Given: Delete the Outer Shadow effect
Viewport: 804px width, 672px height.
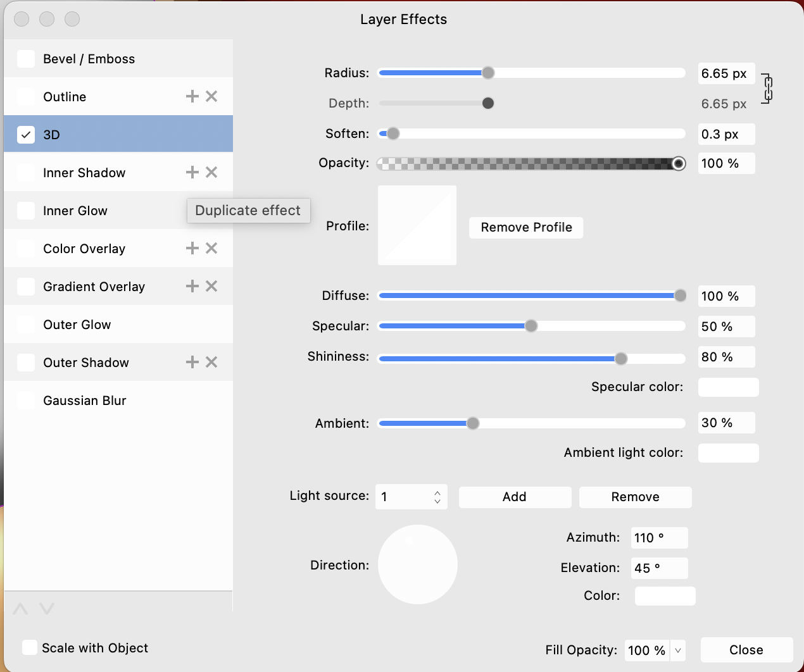Looking at the screenshot, I should pyautogui.click(x=211, y=362).
